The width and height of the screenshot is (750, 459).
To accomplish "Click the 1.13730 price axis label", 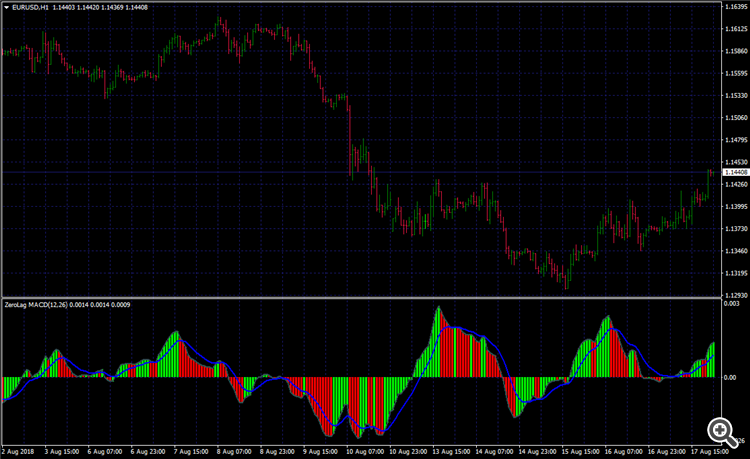I will [736, 229].
